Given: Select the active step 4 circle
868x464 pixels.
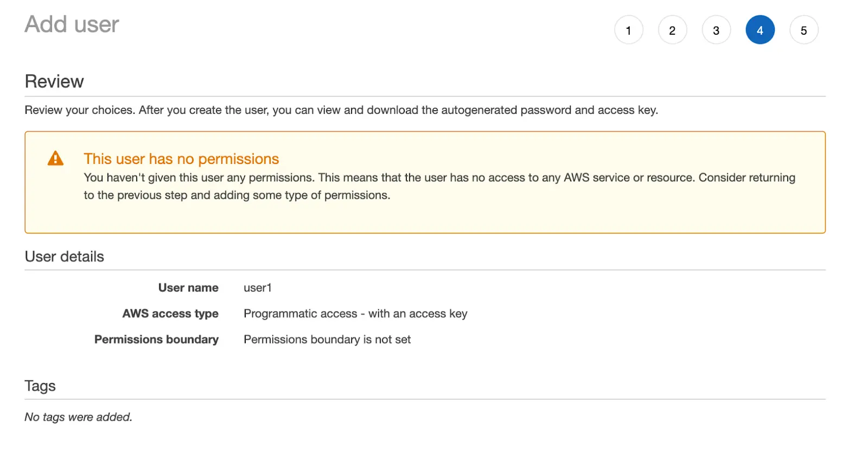Looking at the screenshot, I should point(760,30).
